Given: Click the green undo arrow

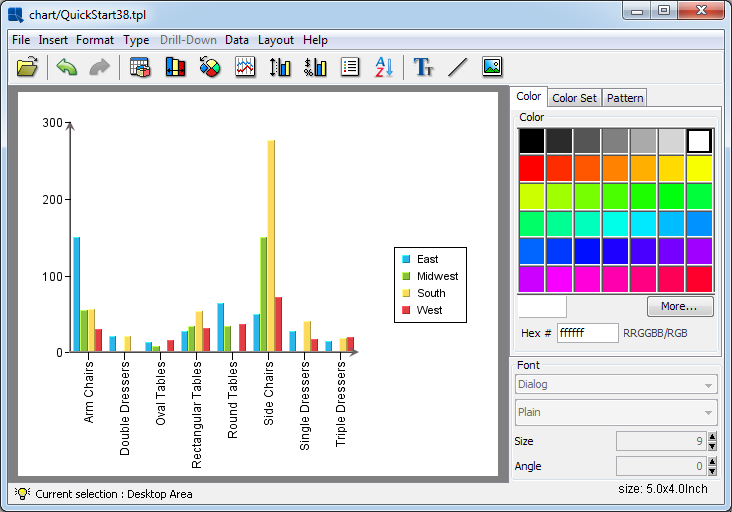Looking at the screenshot, I should [x=67, y=67].
